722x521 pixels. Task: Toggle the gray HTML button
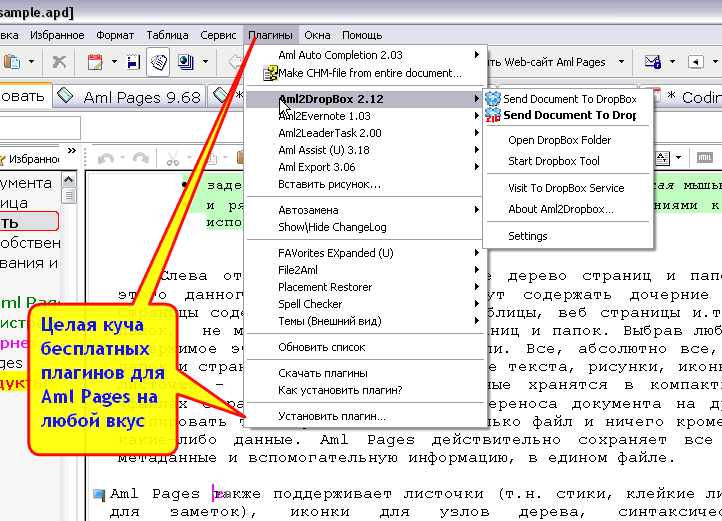pyautogui.click(x=705, y=158)
